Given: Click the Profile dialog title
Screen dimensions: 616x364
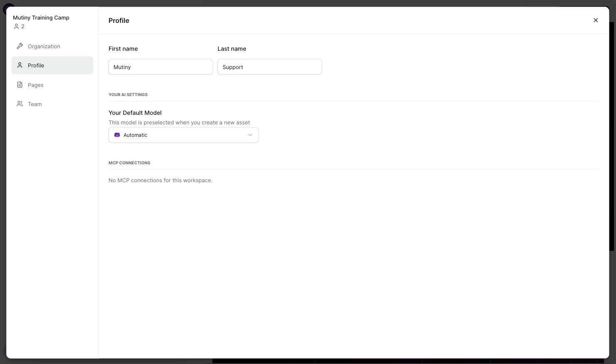Looking at the screenshot, I should tap(119, 20).
